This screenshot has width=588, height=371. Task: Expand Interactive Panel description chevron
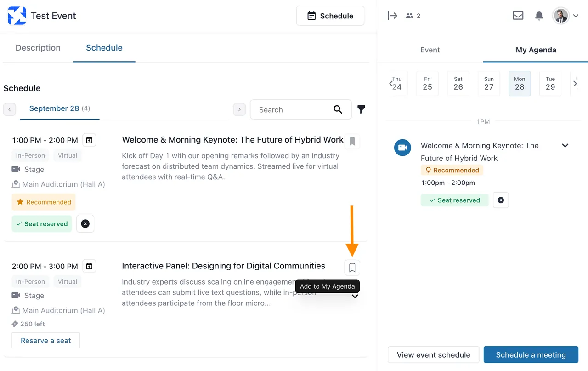355,297
